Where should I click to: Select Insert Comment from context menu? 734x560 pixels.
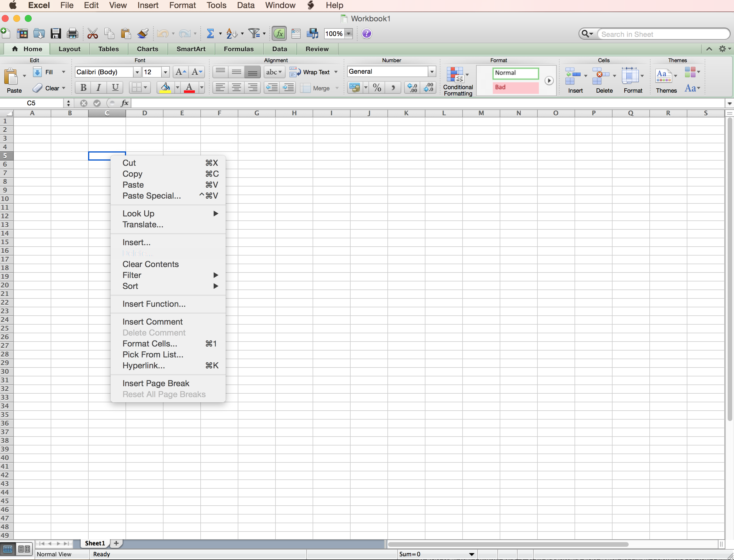click(153, 321)
